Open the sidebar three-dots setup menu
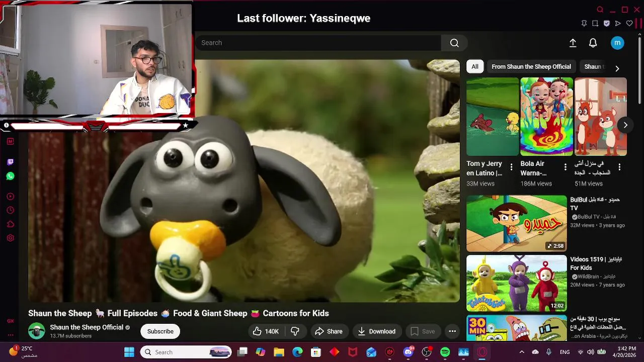 11,335
